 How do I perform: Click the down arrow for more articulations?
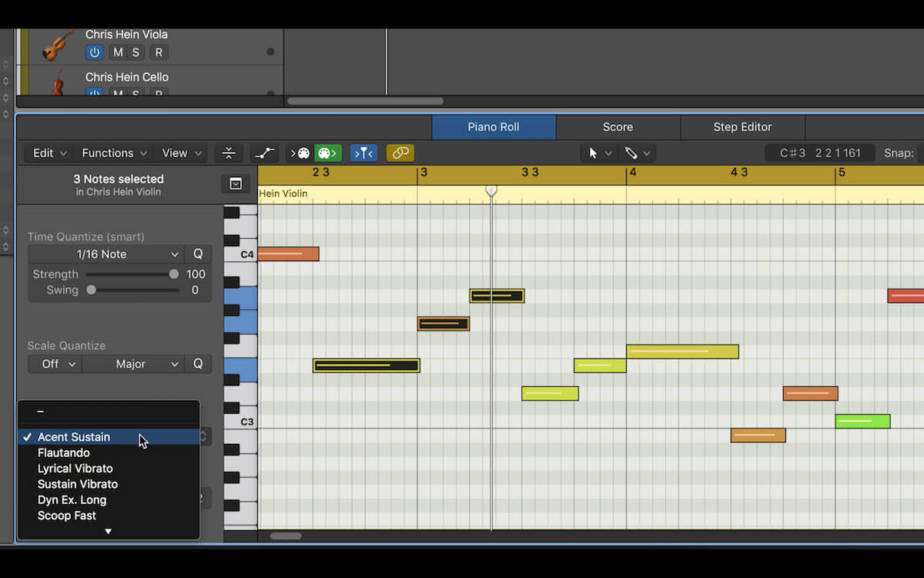[109, 531]
